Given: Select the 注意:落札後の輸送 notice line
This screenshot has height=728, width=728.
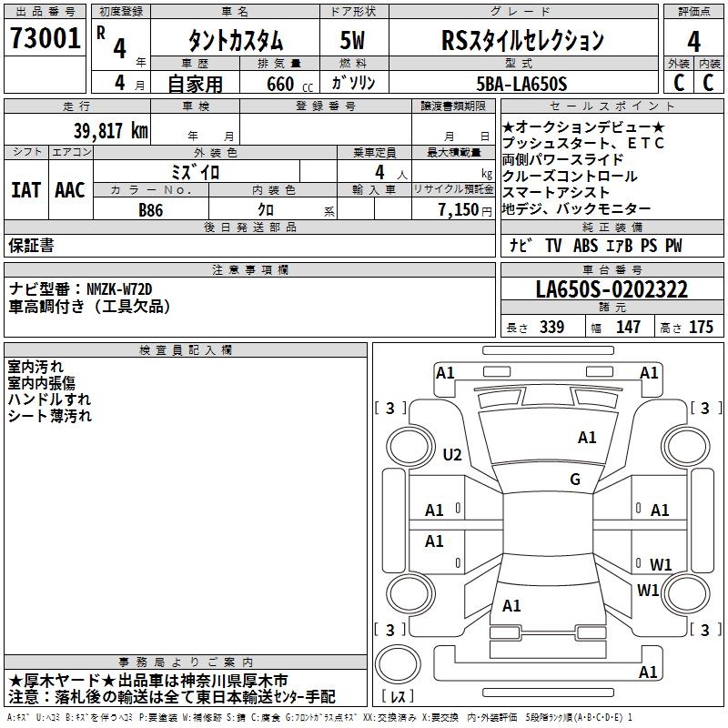Looking at the screenshot, I should tap(172, 697).
